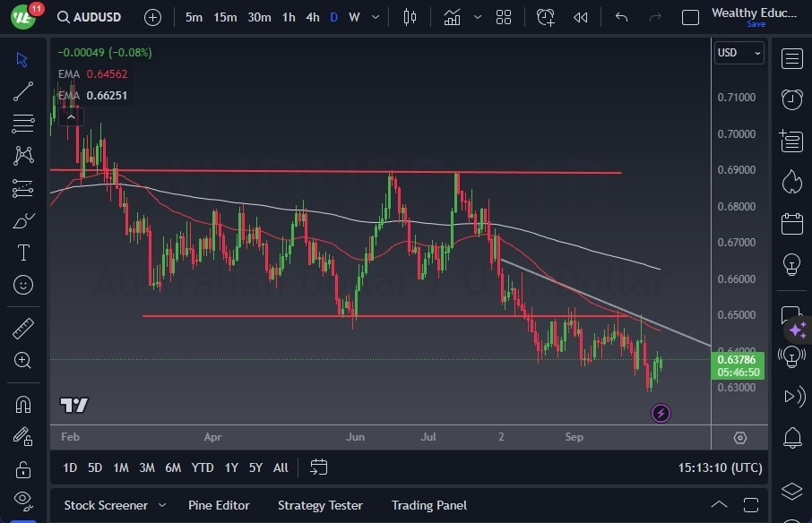
Task: Enable magnet snap mode
Action: [x=23, y=403]
